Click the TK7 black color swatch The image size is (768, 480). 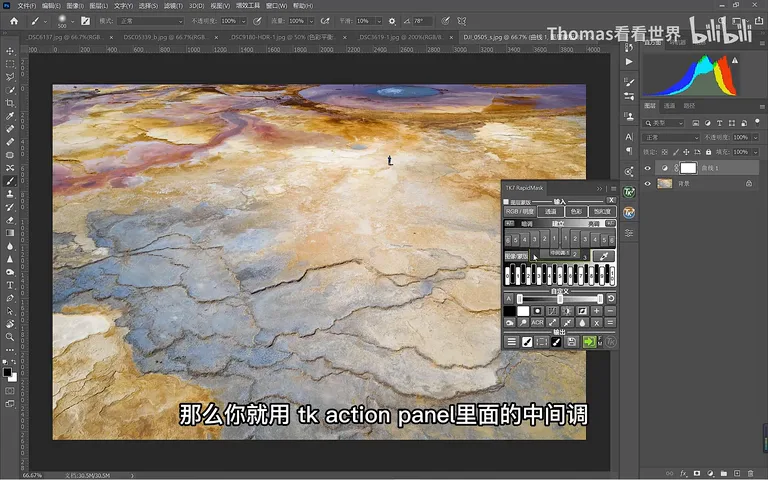coord(509,311)
